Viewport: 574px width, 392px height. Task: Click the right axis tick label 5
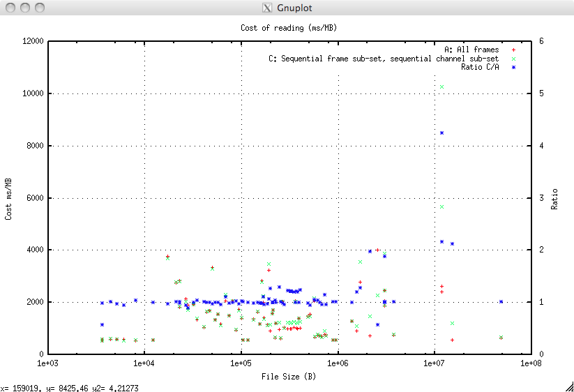[x=541, y=93]
